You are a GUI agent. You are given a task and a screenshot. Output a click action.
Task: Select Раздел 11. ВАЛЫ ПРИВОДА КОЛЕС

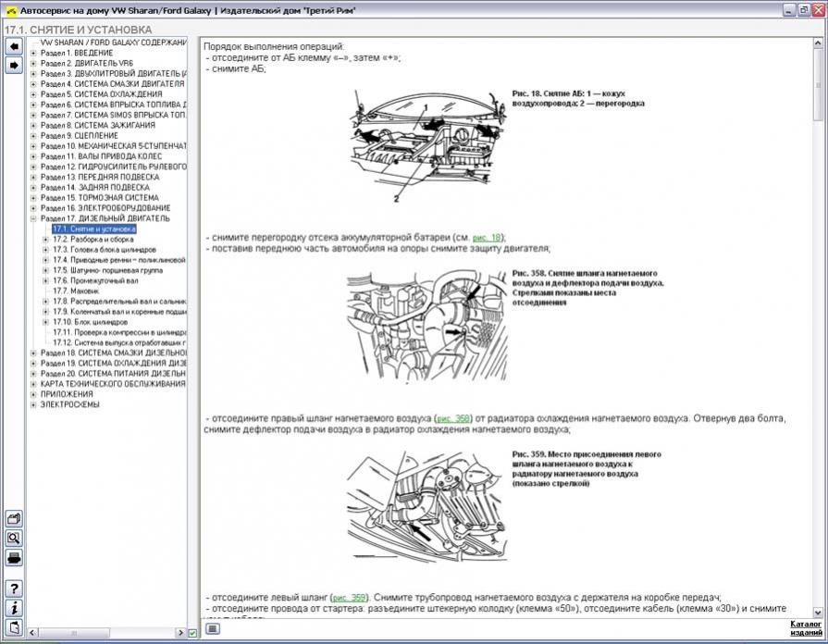[101, 156]
